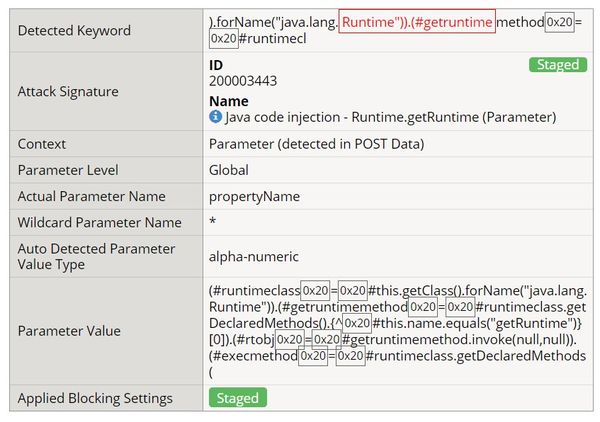This screenshot has width=600, height=422.
Task: Click the 'Parameter (detected in POST Data)' value
Action: coord(317,144)
